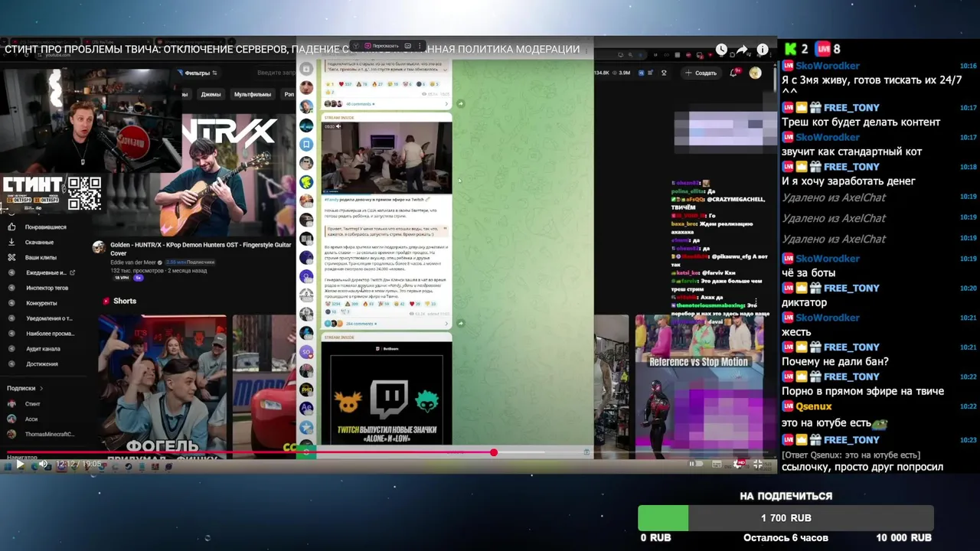Click the livestream room photo in Telegram post
The image size is (980, 551).
tap(387, 157)
